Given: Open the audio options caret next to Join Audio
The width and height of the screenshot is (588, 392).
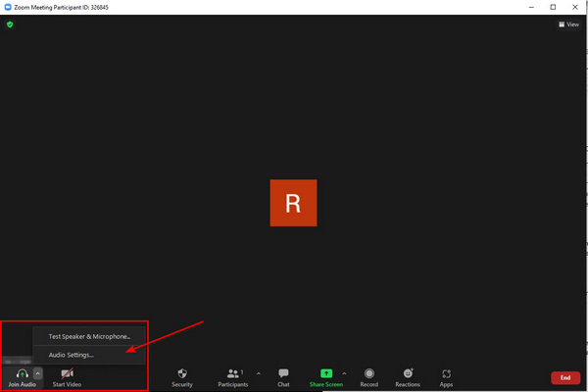Looking at the screenshot, I should [x=37, y=373].
